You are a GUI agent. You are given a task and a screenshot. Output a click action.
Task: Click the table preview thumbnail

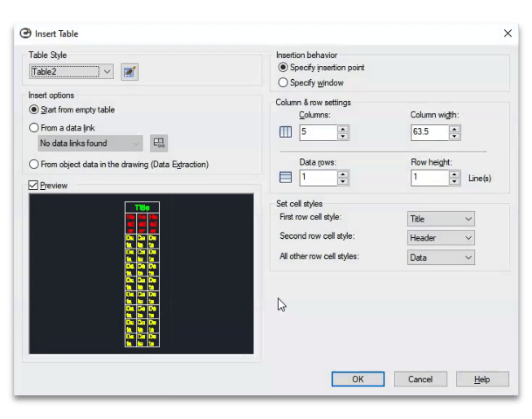(x=142, y=274)
